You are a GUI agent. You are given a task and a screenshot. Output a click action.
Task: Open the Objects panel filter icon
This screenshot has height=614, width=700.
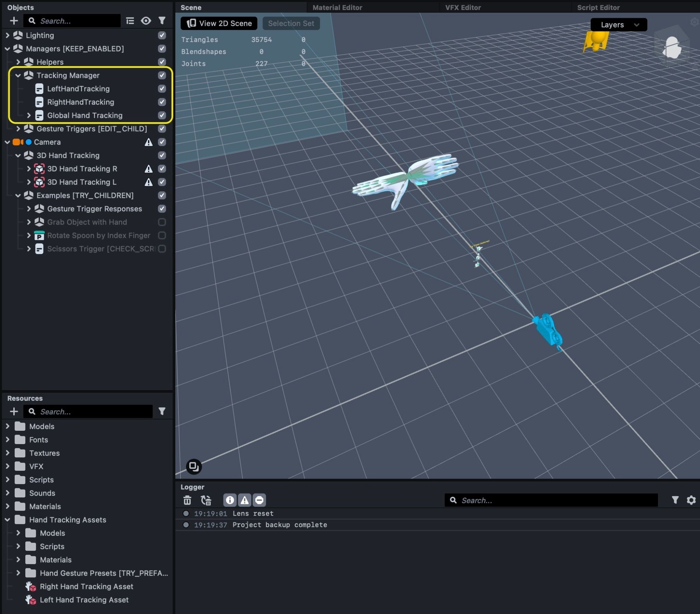point(162,21)
